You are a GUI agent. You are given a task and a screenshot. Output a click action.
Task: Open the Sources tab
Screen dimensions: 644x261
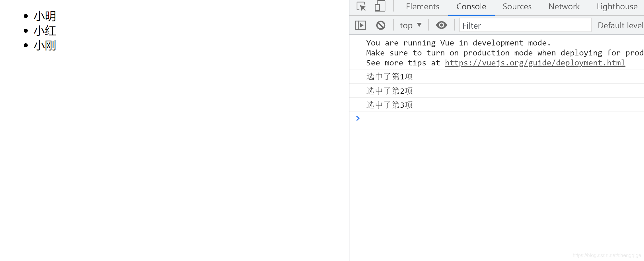point(517,7)
